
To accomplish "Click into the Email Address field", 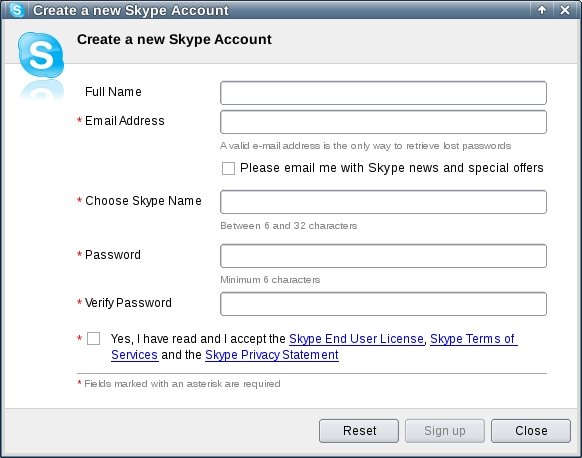I will pos(383,122).
